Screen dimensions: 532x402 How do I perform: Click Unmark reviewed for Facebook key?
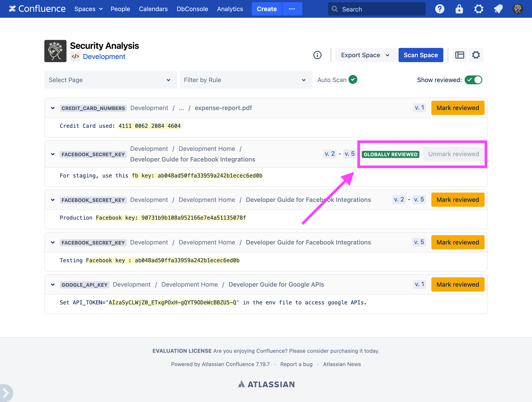click(453, 154)
